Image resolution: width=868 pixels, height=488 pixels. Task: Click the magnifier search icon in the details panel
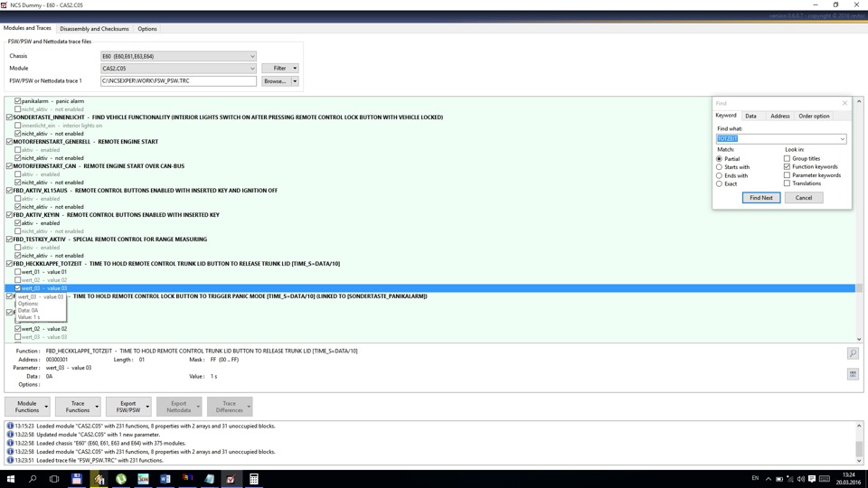(x=853, y=353)
